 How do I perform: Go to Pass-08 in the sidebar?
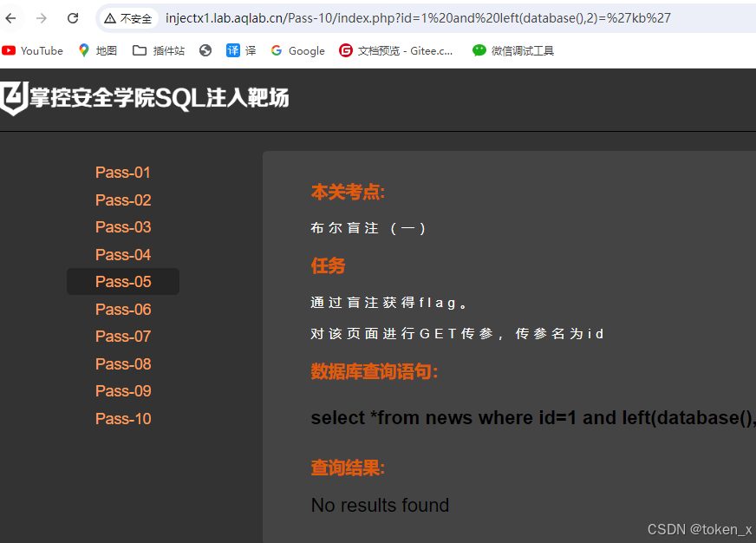[x=123, y=363]
